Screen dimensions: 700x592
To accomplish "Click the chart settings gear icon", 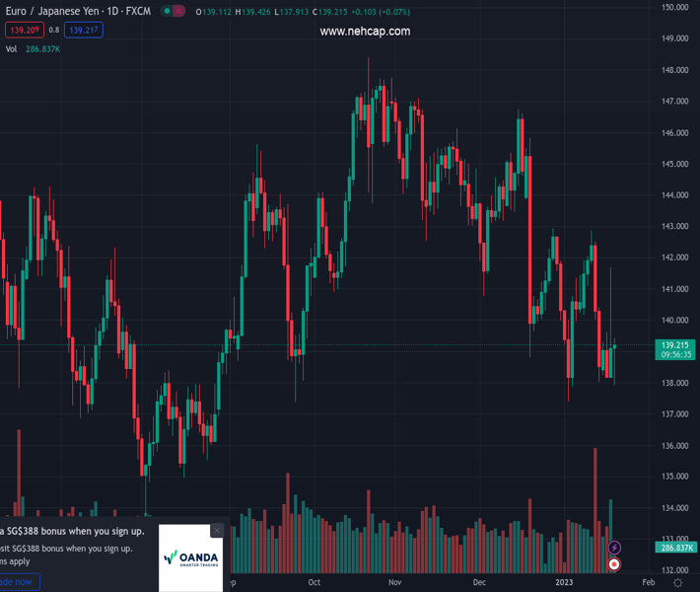I will (x=677, y=583).
